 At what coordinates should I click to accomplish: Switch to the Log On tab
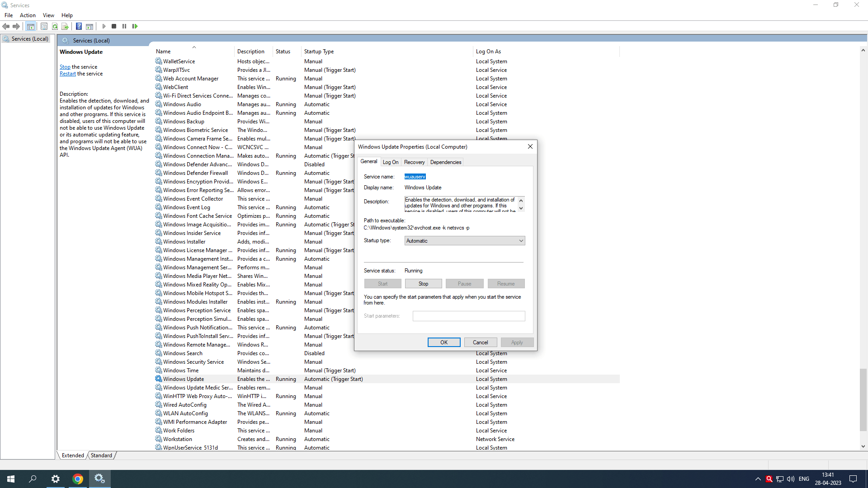390,162
